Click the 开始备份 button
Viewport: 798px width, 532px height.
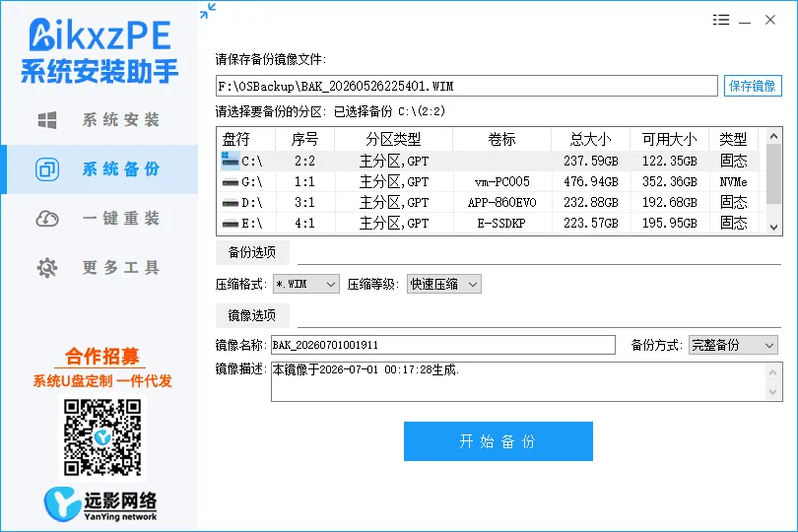tap(499, 441)
